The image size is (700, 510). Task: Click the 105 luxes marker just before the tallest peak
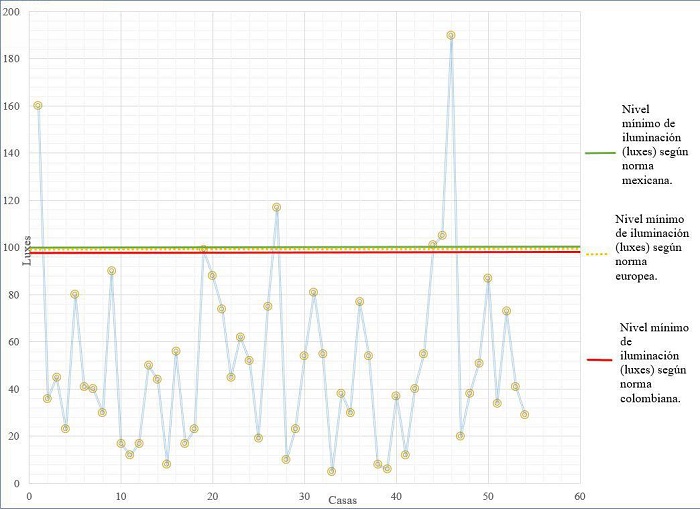(x=442, y=235)
